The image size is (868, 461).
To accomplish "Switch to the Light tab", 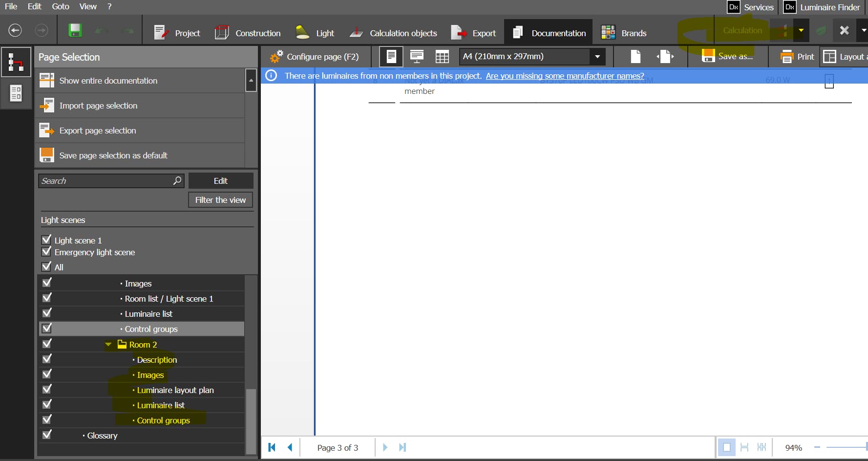I will 315,33.
